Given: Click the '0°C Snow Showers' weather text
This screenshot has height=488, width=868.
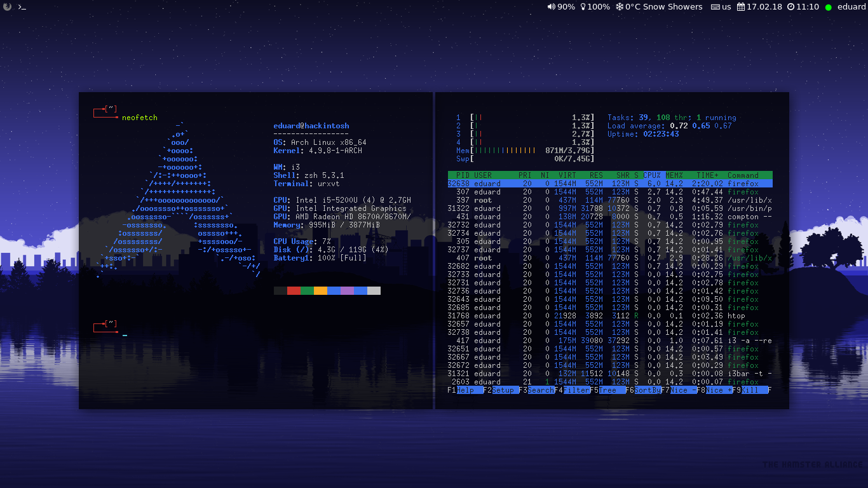Looking at the screenshot, I should pyautogui.click(x=664, y=6).
